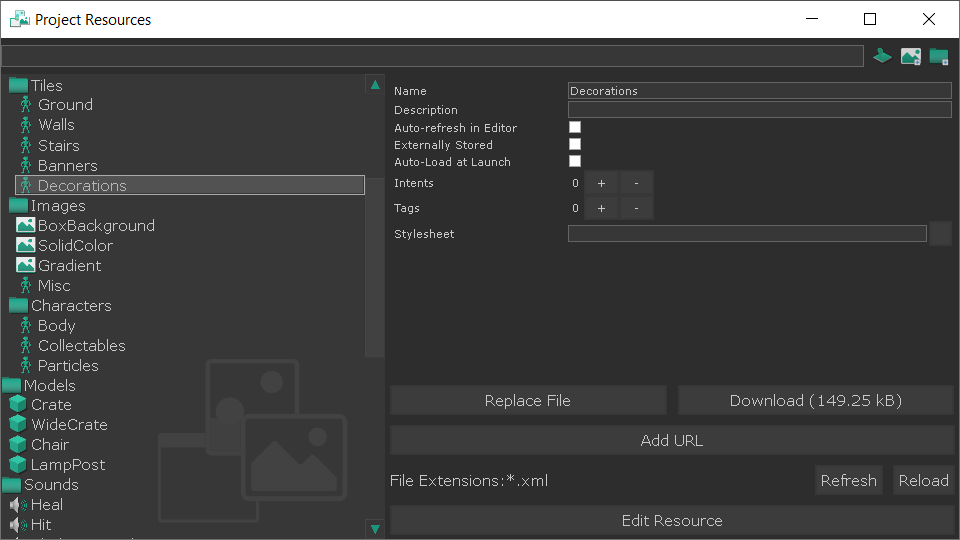Screen dimensions: 960x540
Task: Collapse the Sounds folder
Action: tap(12, 485)
